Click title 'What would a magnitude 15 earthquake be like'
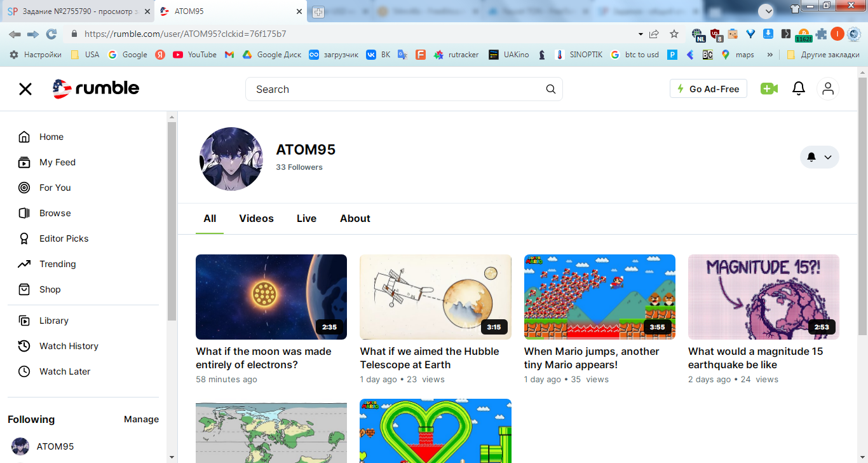The height and width of the screenshot is (463, 868). 756,358
